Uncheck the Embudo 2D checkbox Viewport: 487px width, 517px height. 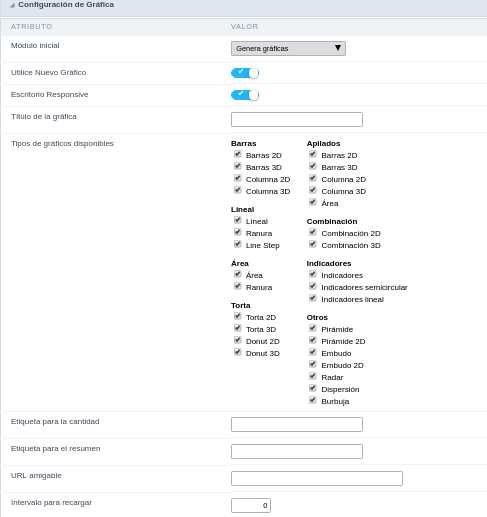tap(312, 364)
